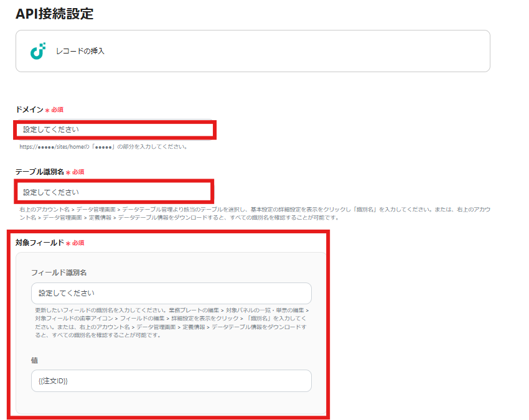
Task: Click the ドメイン input field
Action: coord(115,130)
